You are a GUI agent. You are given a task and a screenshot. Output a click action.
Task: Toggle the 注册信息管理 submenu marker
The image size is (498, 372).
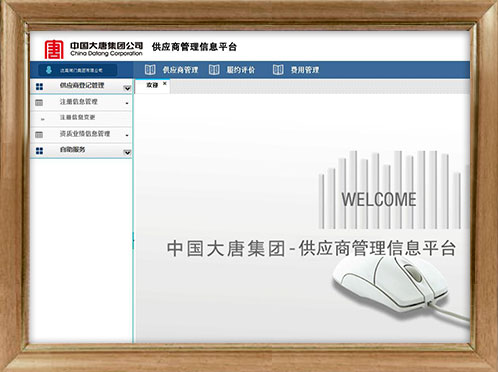(127, 104)
